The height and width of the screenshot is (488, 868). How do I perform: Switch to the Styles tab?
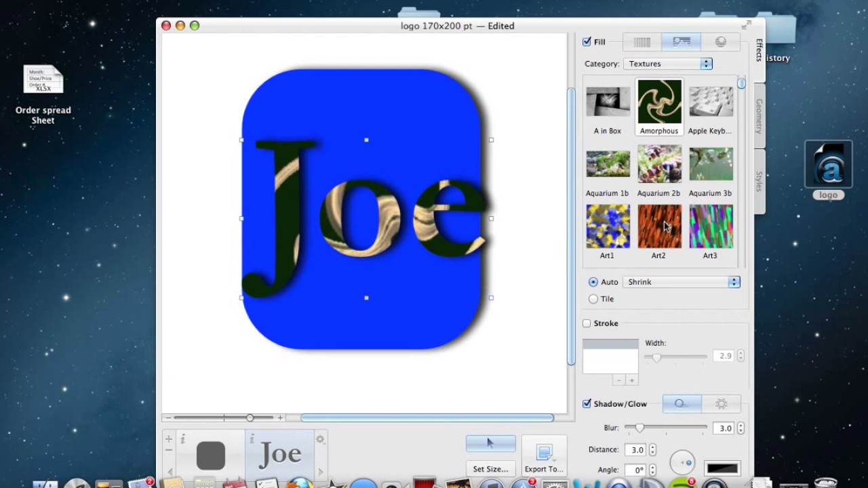pyautogui.click(x=759, y=181)
